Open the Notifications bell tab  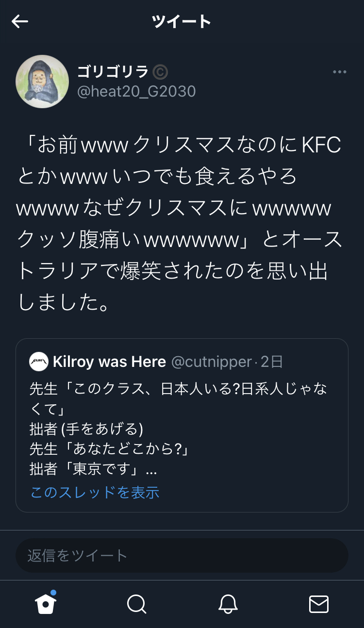(228, 604)
